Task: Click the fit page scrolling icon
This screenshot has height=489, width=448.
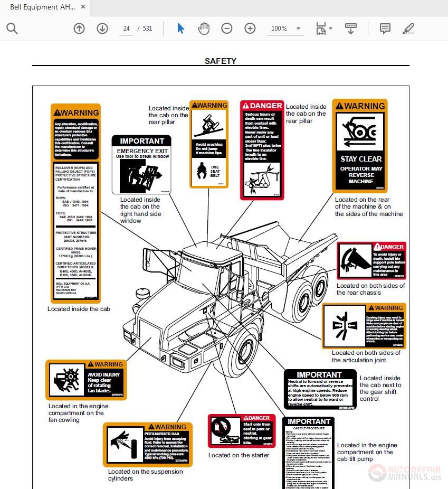Action: pyautogui.click(x=321, y=29)
